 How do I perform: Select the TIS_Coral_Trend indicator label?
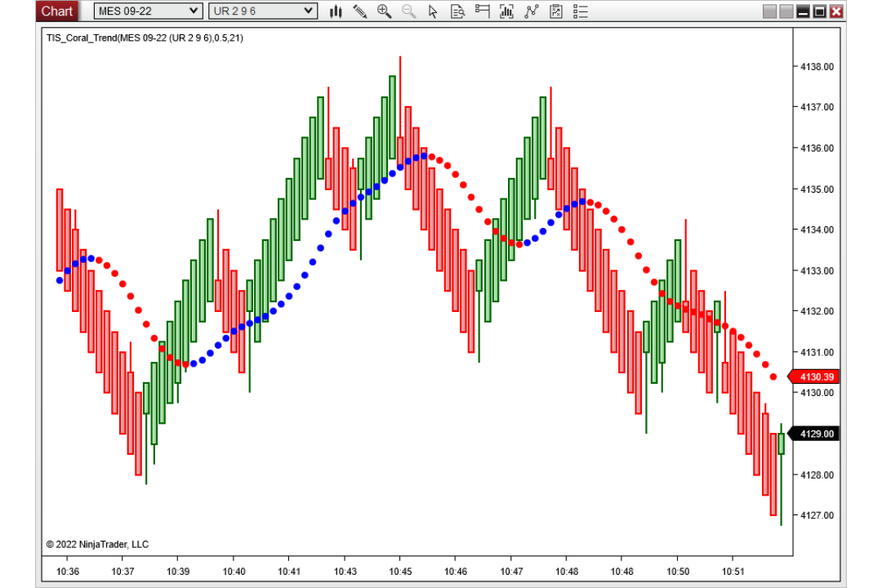(145, 38)
